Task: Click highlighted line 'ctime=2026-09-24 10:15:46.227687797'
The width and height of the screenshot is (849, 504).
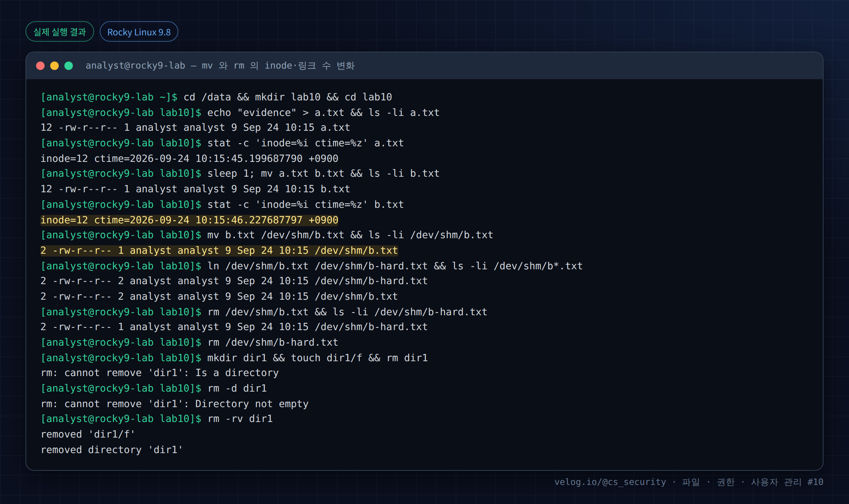Action: pos(190,220)
